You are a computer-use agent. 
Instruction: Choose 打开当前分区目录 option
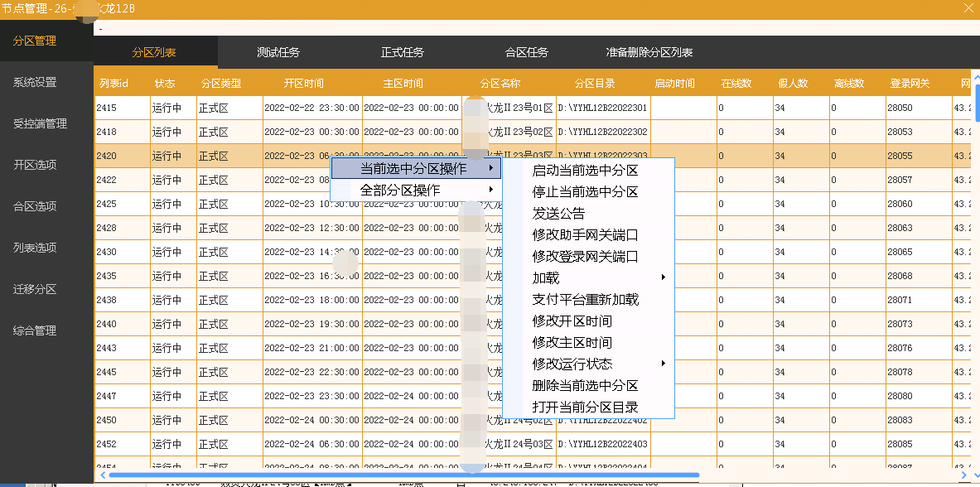(585, 407)
